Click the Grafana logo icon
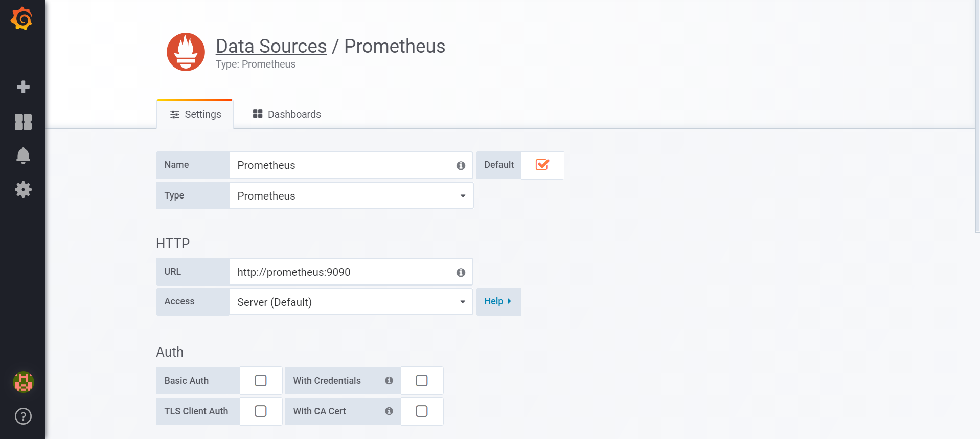 coord(21,17)
